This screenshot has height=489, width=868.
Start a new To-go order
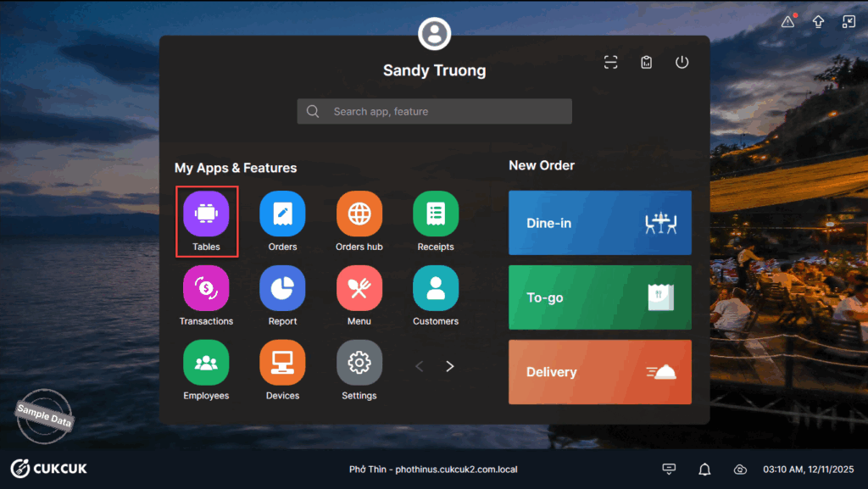599,297
